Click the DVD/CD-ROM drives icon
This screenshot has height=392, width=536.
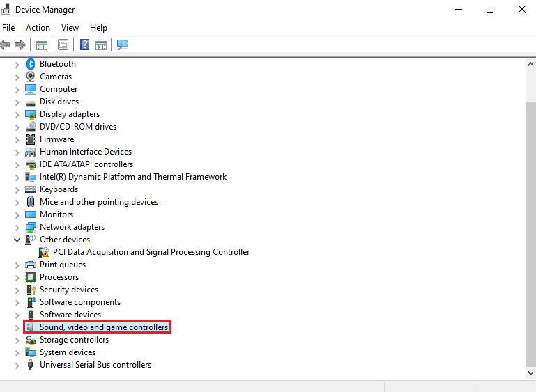(31, 127)
